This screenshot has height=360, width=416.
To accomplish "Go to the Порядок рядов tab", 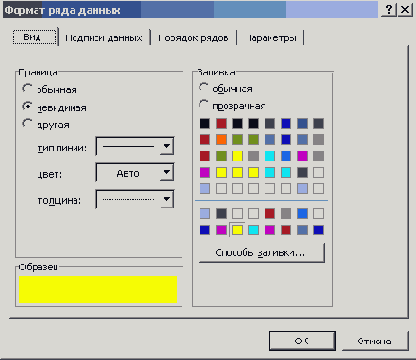I will click(x=193, y=38).
